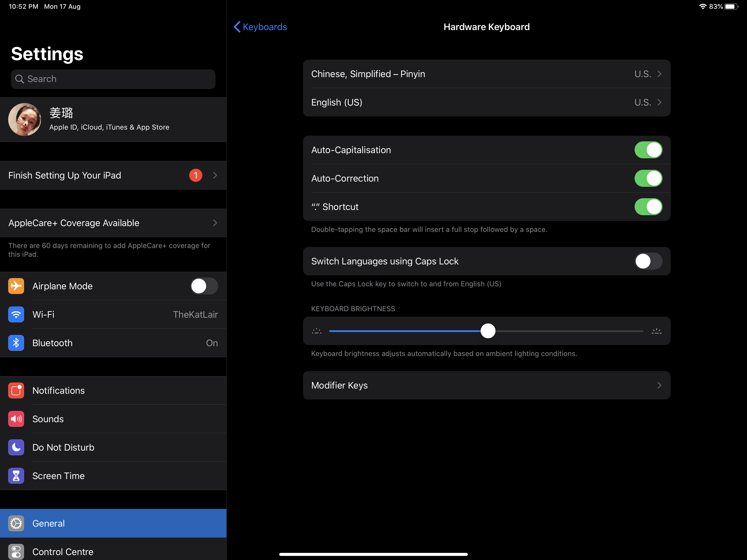Screen dimensions: 747x560
Task: Go back to Keyboards
Action: pos(260,27)
